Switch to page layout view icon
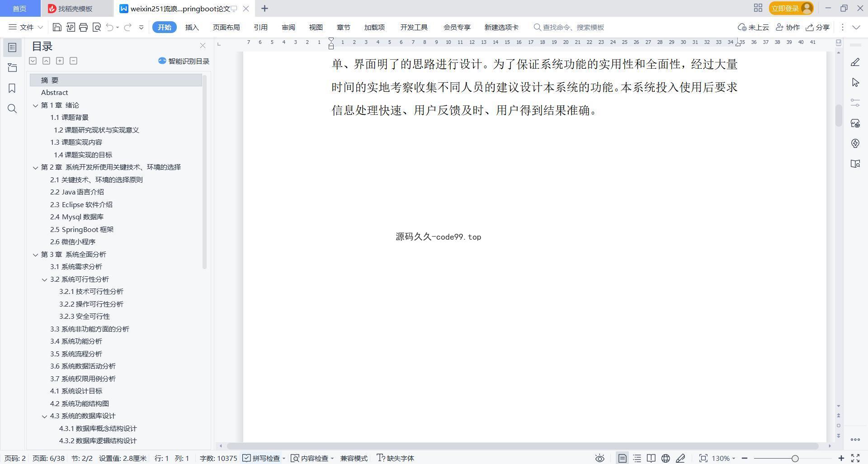The width and height of the screenshot is (868, 464). click(x=622, y=458)
